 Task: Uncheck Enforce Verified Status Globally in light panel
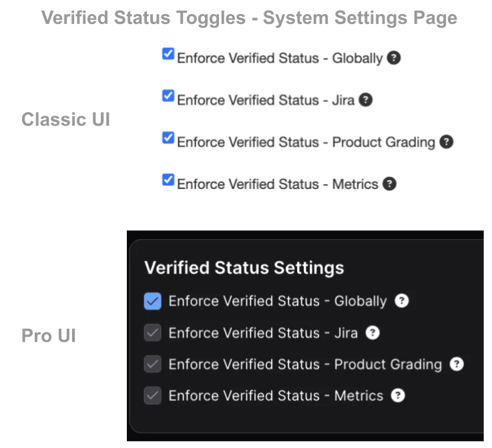(168, 54)
